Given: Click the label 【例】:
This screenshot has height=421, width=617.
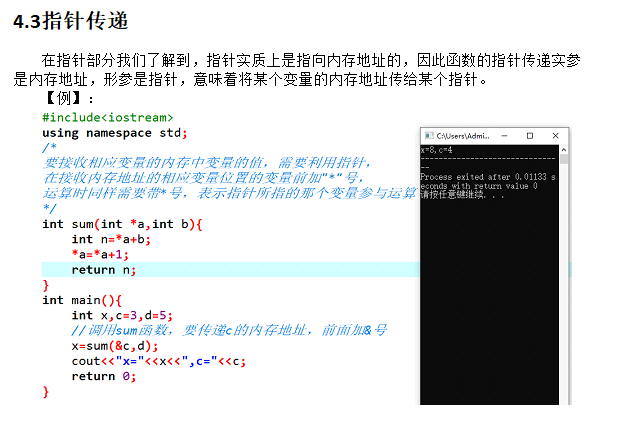Looking at the screenshot, I should 68,98.
